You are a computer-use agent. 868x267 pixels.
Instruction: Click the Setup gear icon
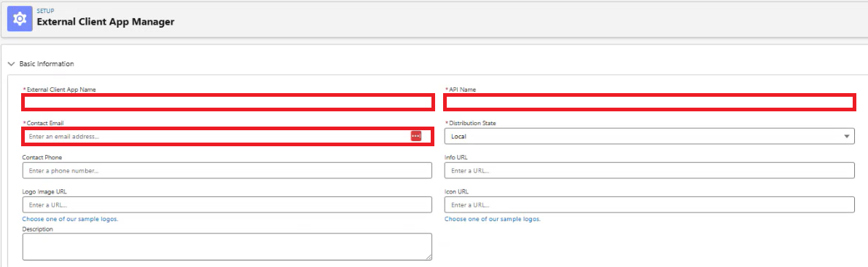tap(20, 19)
